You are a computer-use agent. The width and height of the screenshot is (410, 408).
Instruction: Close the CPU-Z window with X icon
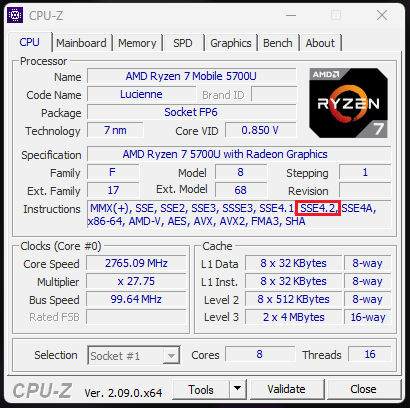pyautogui.click(x=382, y=15)
